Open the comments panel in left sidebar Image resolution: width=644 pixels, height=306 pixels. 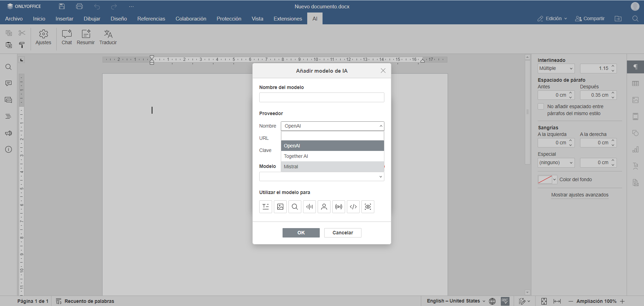click(9, 83)
